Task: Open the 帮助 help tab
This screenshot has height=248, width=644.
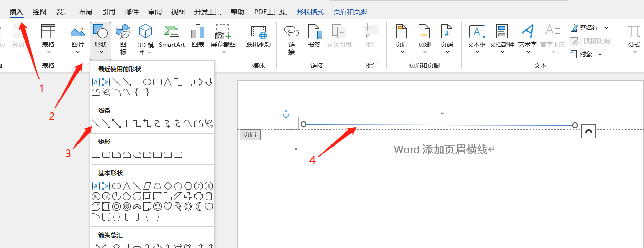Action: coord(238,12)
